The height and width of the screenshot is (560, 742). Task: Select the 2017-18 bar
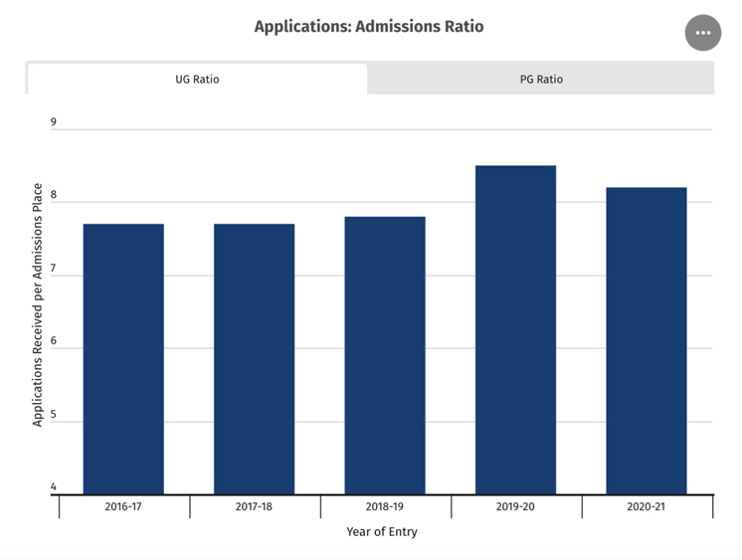pyautogui.click(x=254, y=358)
